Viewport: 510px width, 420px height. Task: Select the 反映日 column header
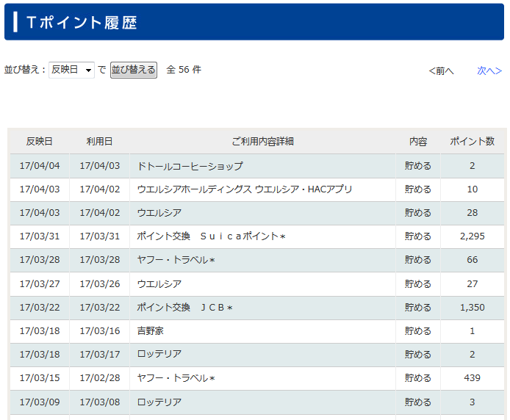[x=40, y=142]
